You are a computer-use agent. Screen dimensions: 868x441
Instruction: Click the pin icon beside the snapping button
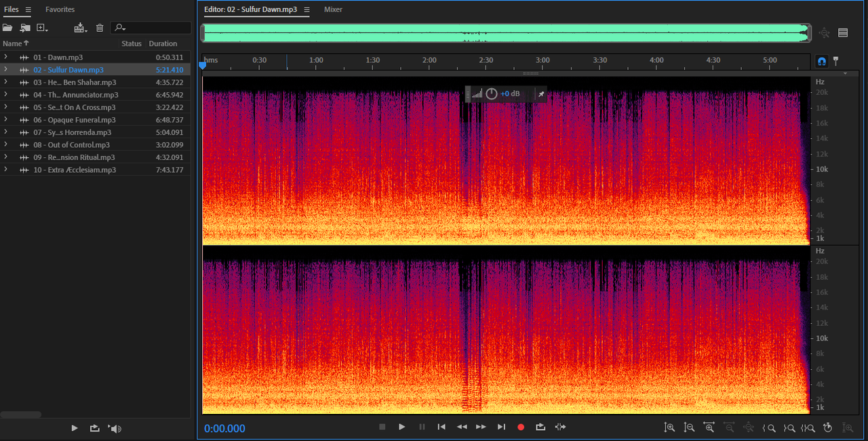tap(835, 61)
